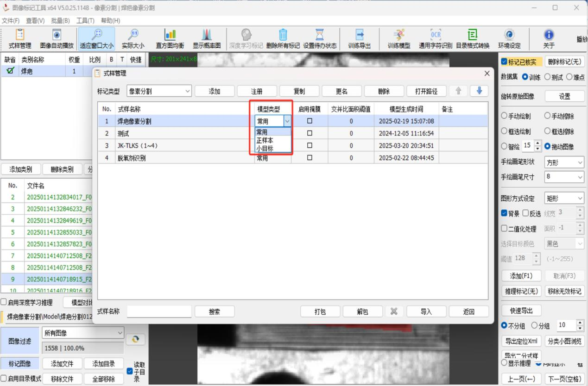Enable 启用深度学习推理 checkbox
The height and width of the screenshot is (386, 588).
pos(4,302)
